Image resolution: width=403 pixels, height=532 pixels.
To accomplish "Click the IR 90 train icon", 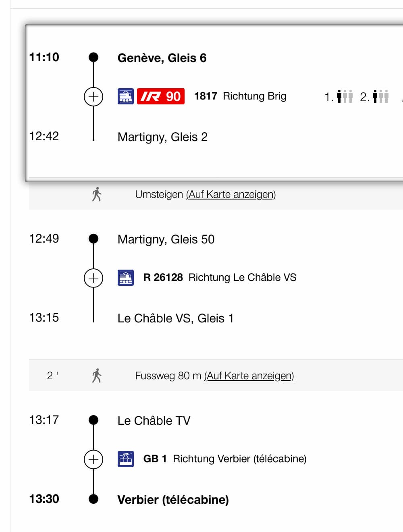I will [126, 96].
